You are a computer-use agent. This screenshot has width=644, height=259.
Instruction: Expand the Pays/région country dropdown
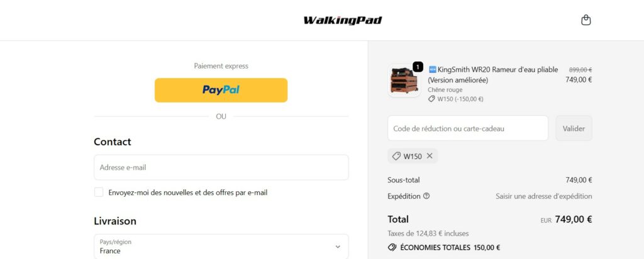pyautogui.click(x=221, y=246)
